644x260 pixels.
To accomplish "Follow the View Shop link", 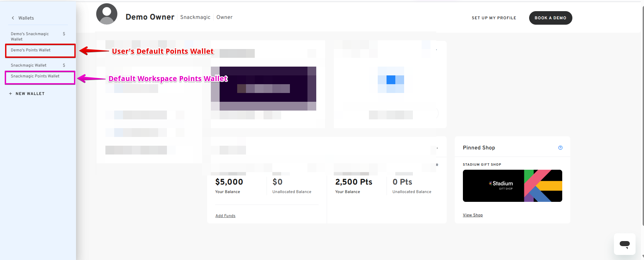I will click(x=472, y=215).
